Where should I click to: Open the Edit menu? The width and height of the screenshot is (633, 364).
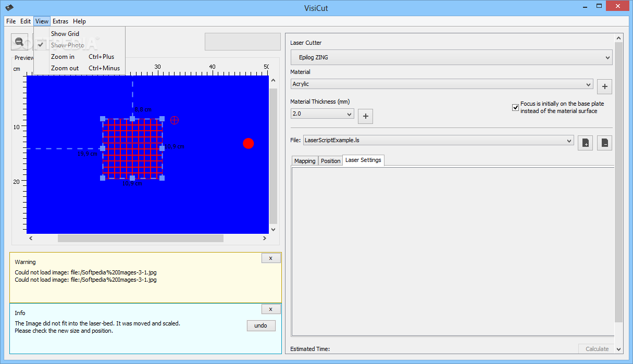tap(26, 21)
